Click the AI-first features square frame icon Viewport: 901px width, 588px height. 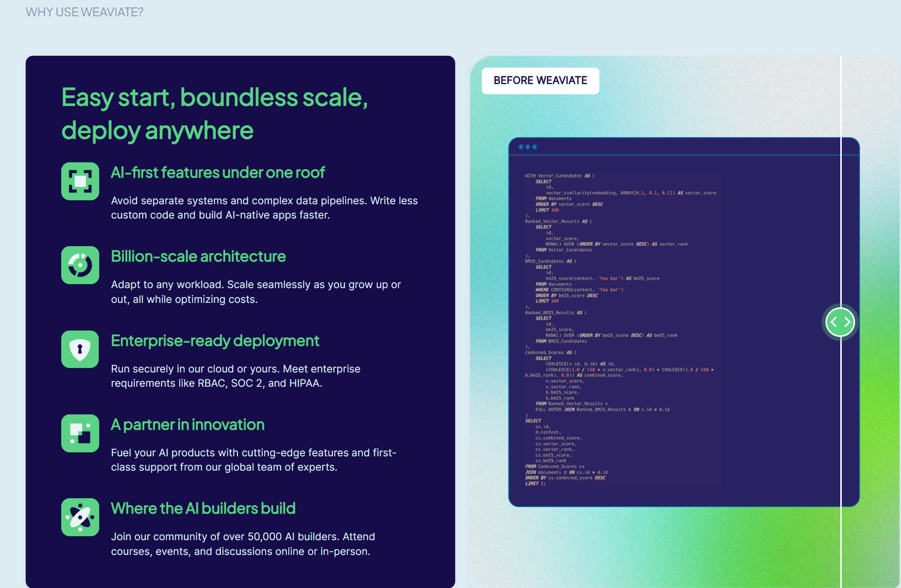pos(80,181)
